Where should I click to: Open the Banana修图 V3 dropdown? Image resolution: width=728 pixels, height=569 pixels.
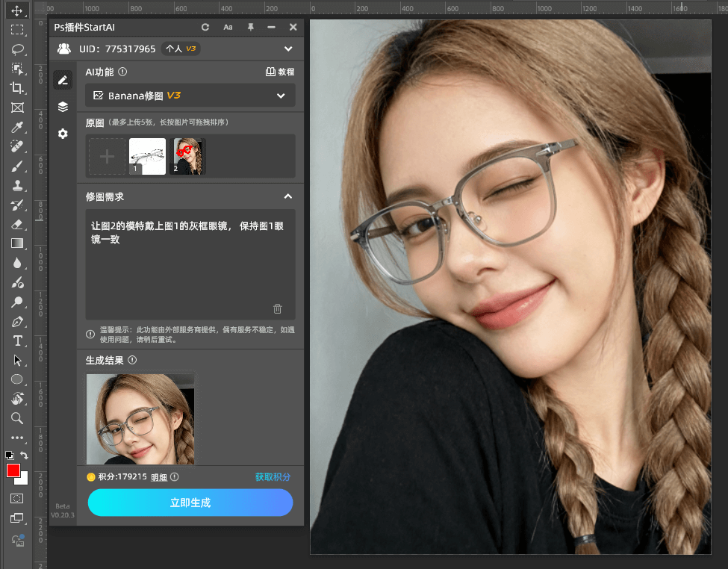click(190, 96)
